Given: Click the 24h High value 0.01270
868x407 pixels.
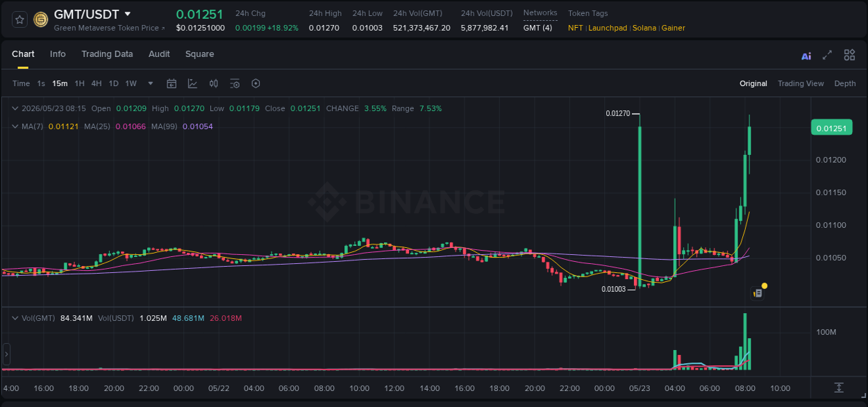Looking at the screenshot, I should pos(324,28).
